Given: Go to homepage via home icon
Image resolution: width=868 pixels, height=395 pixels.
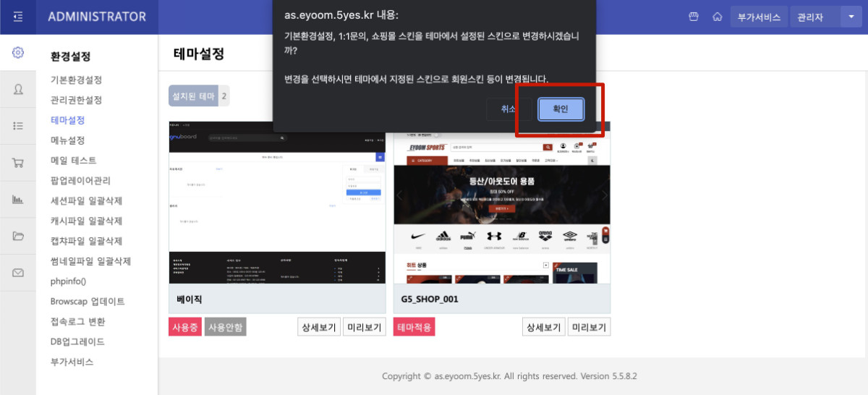Looking at the screenshot, I should [x=717, y=17].
